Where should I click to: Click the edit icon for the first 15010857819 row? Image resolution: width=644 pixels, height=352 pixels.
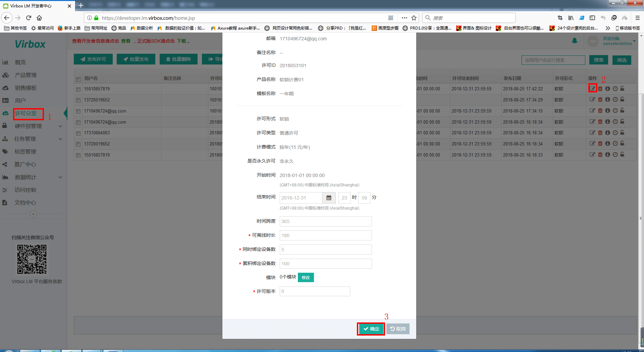[x=592, y=89]
